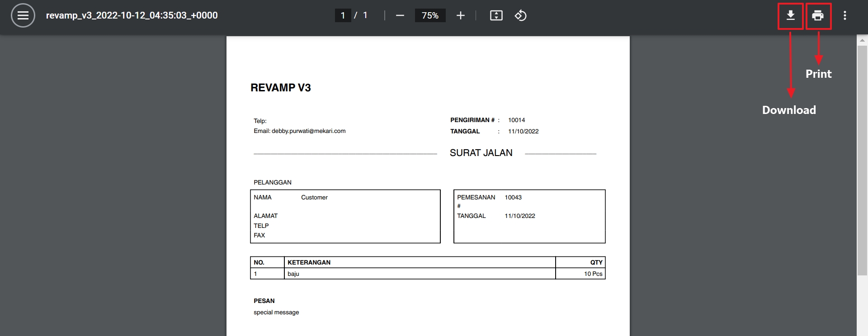This screenshot has height=336, width=868.
Task: Print the Surat Jalan document
Action: 818,16
